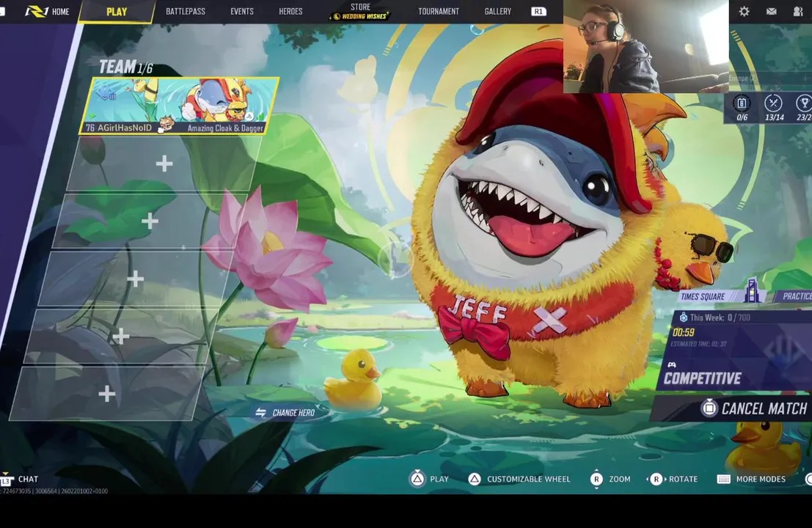The image size is (812, 528).
Task: Click the Amazing Cloak & Dagger title text
Action: 225,128
